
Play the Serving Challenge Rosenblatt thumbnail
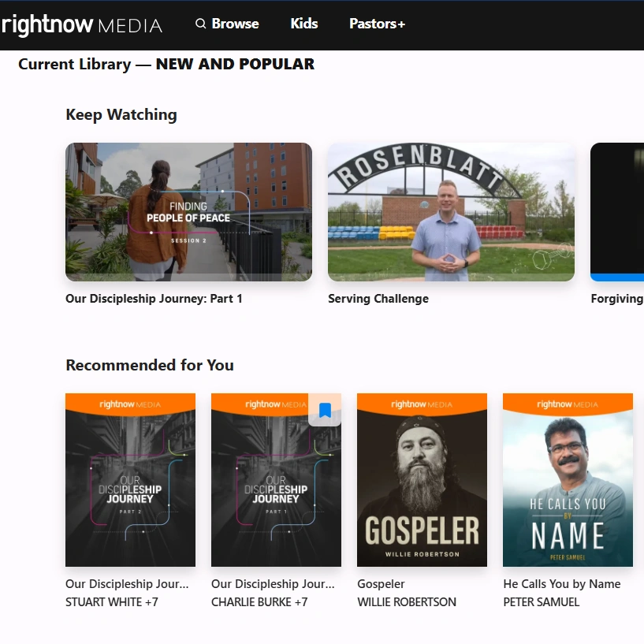pyautogui.click(x=451, y=211)
